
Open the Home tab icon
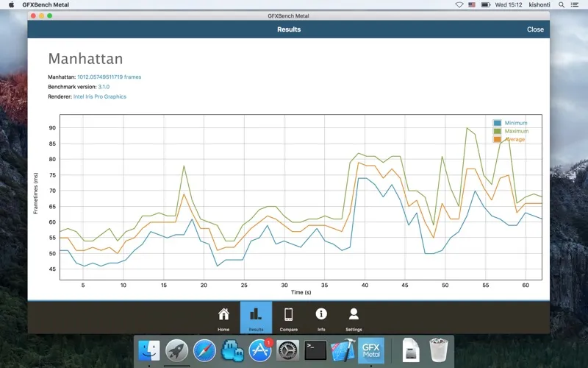pos(223,315)
